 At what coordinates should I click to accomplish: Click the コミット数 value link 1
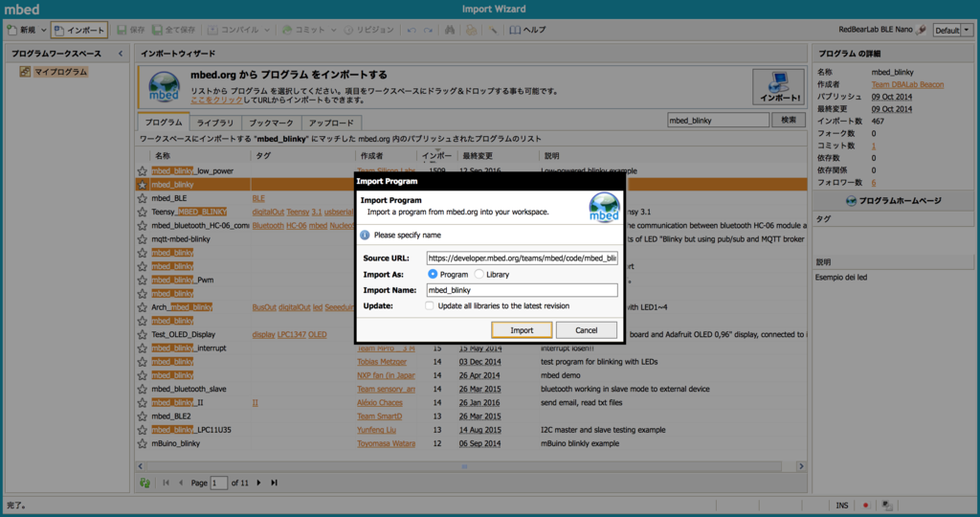pyautogui.click(x=874, y=146)
